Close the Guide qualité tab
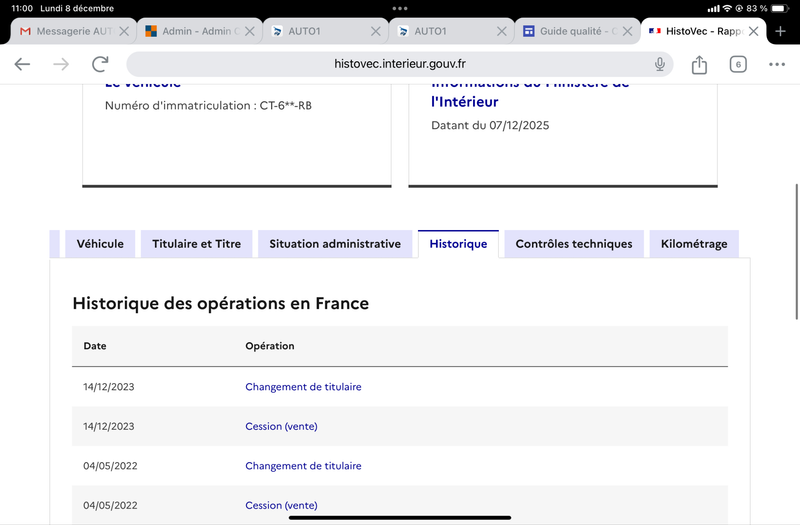Screen dimensions: 800x525 (627, 31)
